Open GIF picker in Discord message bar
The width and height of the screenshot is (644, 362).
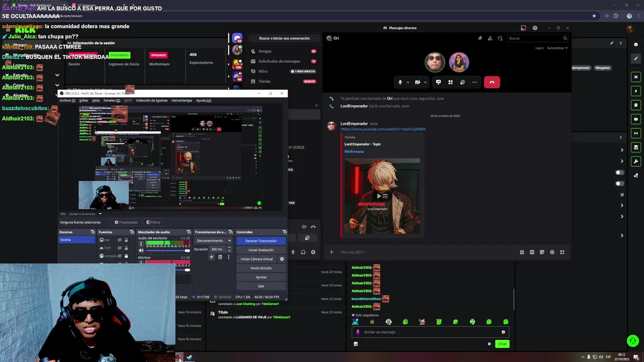tap(532, 252)
